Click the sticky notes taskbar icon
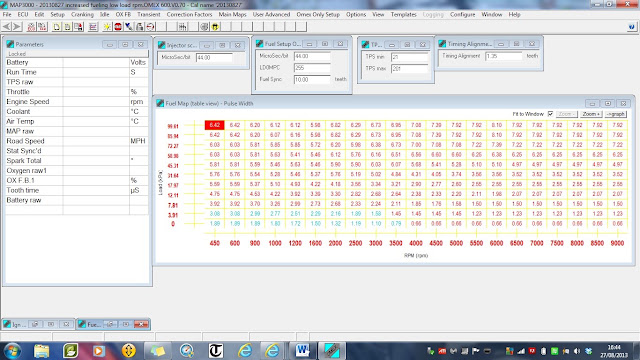This screenshot has width=640, height=360. [x=158, y=351]
